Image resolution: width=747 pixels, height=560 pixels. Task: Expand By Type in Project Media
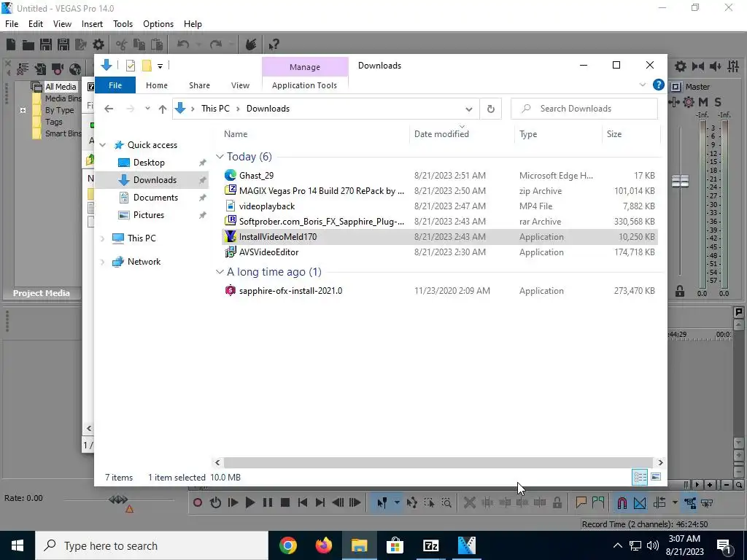(23, 110)
